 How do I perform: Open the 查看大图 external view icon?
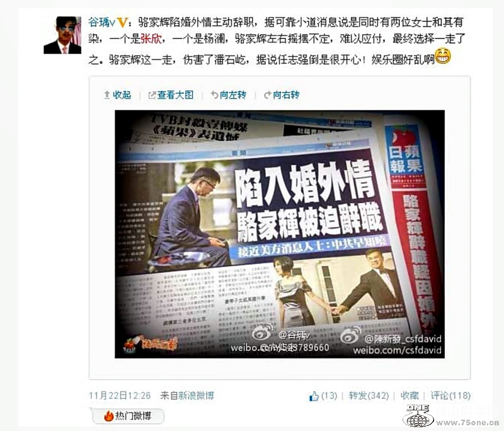tap(152, 95)
